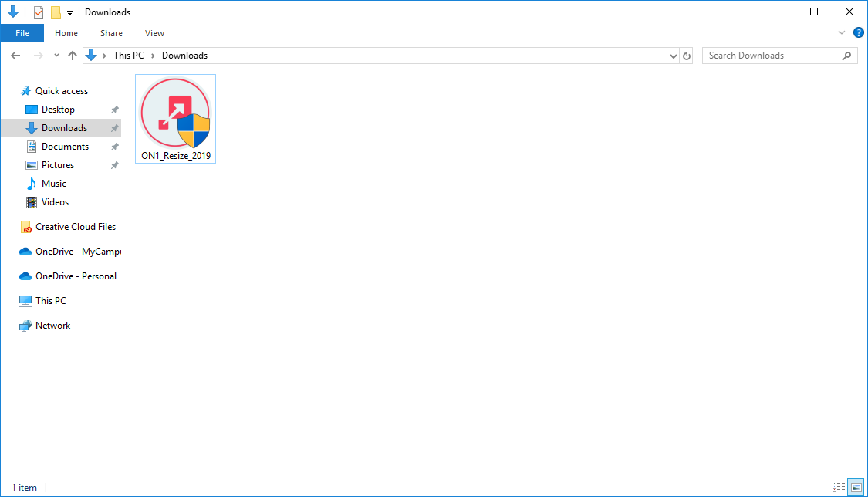Maximize the Downloads window
Screen dimensions: 868x497
pos(814,12)
